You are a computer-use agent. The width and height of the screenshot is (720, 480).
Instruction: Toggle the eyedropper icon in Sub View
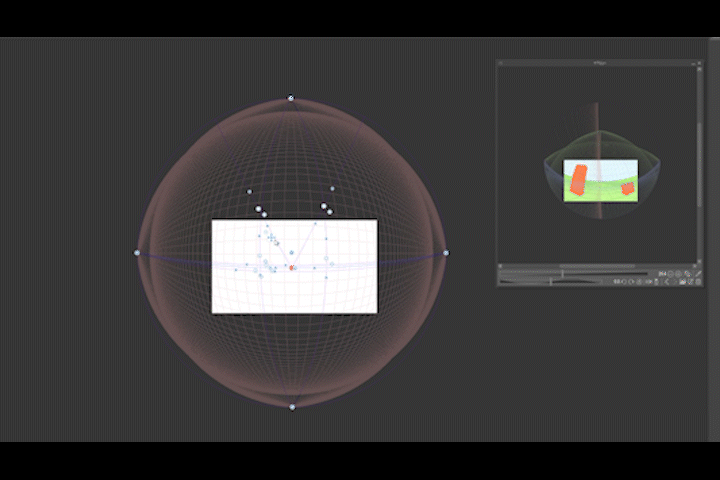pyautogui.click(x=698, y=274)
